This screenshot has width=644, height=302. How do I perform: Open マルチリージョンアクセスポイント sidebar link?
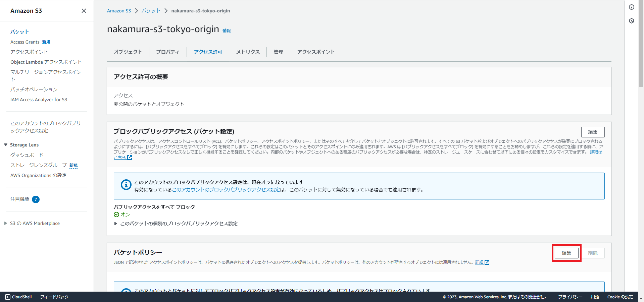46,75
